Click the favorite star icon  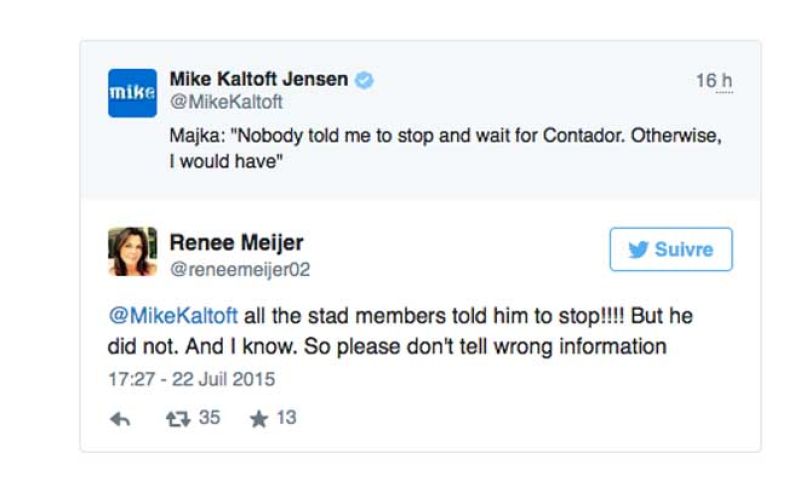coord(259,419)
